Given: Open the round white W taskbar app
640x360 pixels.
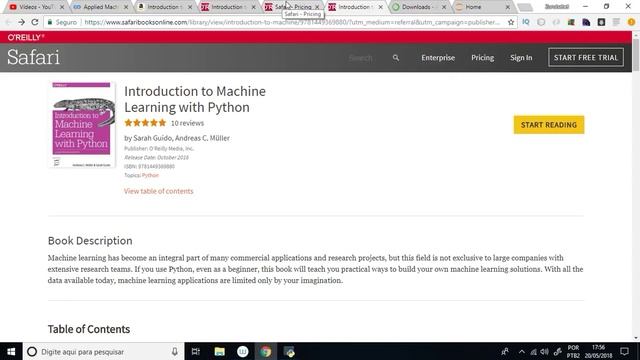Looking at the screenshot, I should tap(242, 351).
